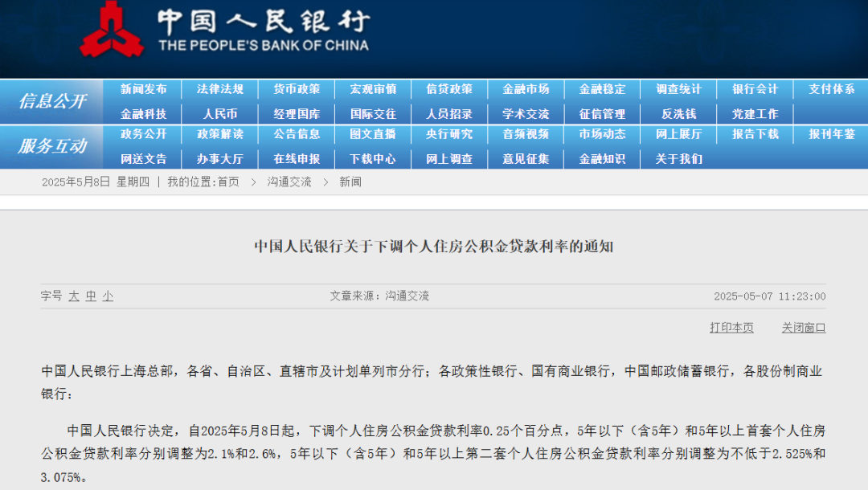Click the People's Bank of China logo
Screen dimensions: 868x490
tap(112, 30)
